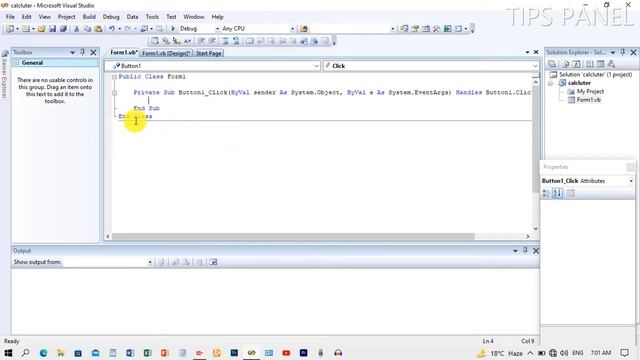Click the Toggle Bookmark icon in text toolbar
The height and width of the screenshot is (360, 640).
tap(249, 41)
